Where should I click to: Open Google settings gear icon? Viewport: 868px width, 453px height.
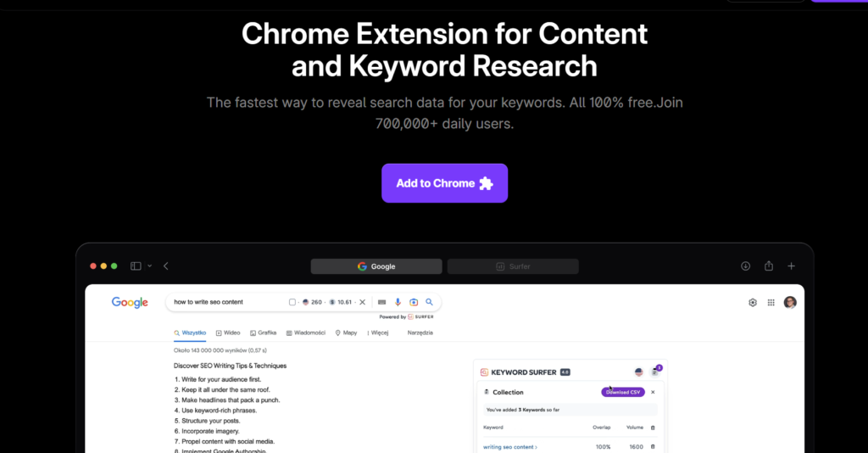click(x=753, y=302)
